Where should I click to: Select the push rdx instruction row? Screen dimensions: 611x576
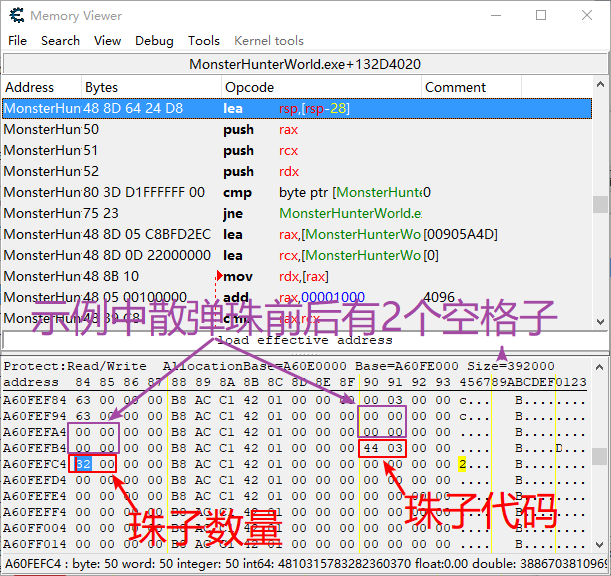coord(297,171)
